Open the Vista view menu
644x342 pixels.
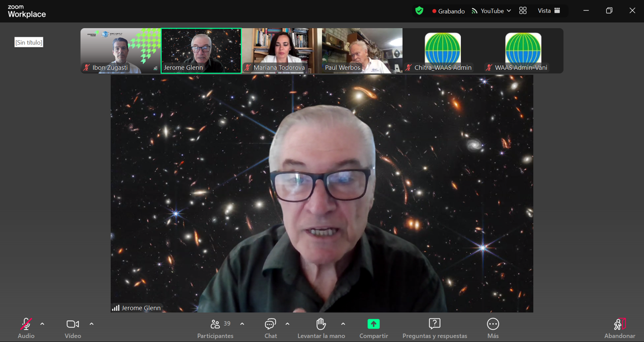click(549, 11)
